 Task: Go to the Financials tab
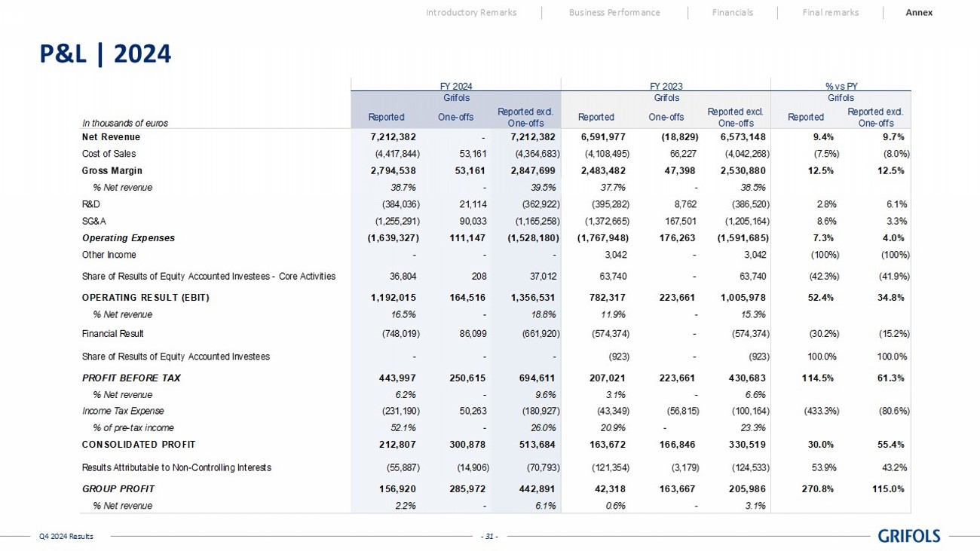tap(732, 12)
